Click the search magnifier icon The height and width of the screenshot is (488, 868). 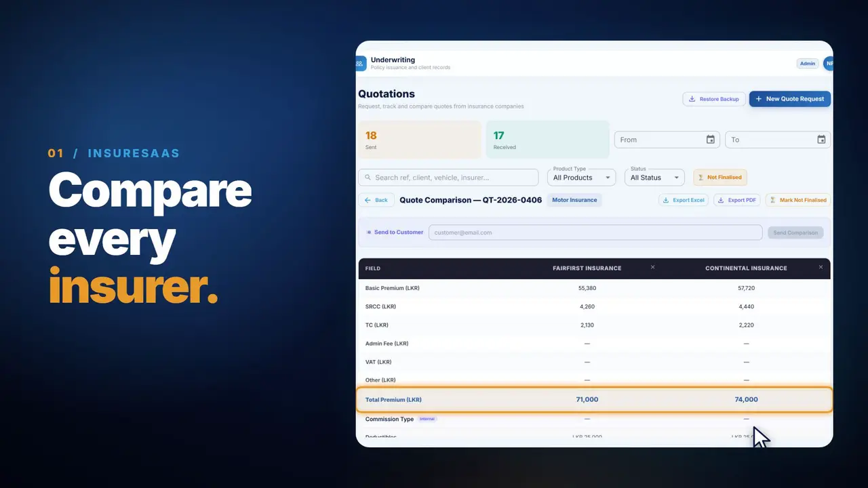click(368, 178)
